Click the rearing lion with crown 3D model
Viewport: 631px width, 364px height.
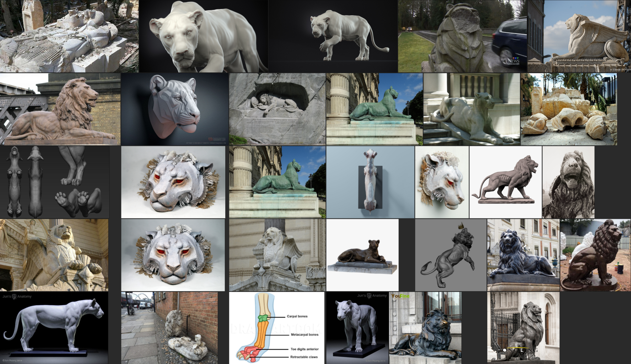tap(451, 255)
